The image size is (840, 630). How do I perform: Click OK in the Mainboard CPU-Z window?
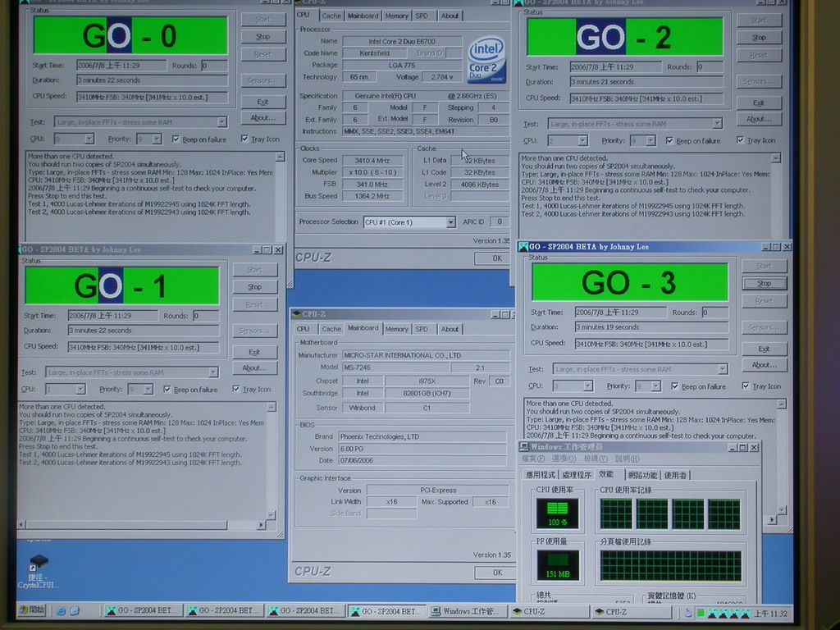pos(496,573)
